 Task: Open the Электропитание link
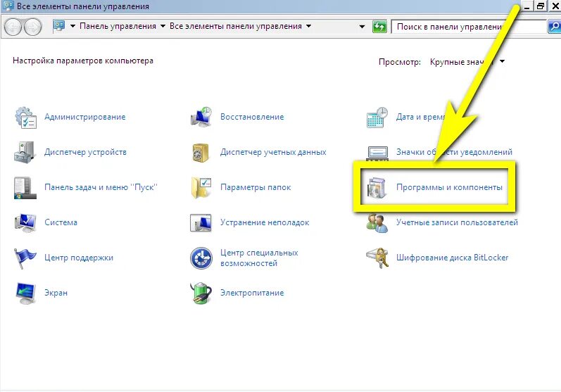252,293
